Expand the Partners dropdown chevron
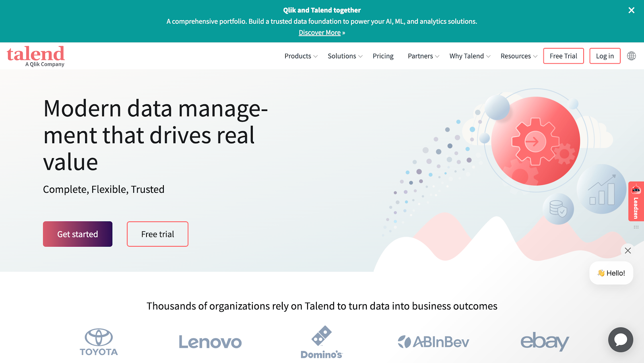Image resolution: width=644 pixels, height=363 pixels. point(438,56)
